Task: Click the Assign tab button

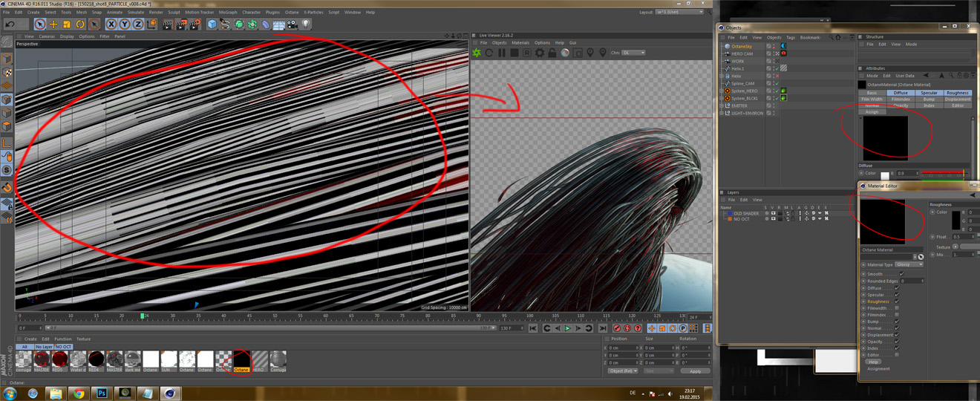Action: (x=872, y=111)
